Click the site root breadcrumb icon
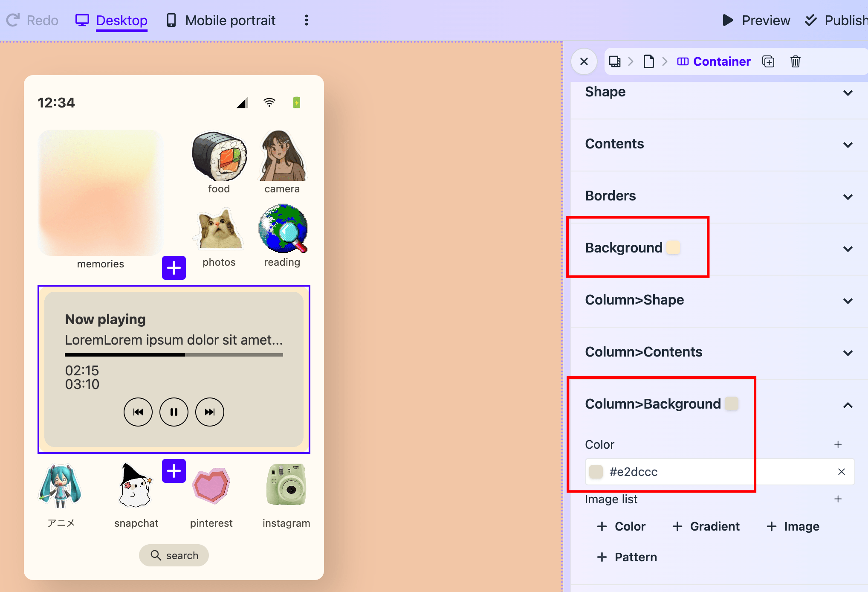Viewport: 868px width, 592px height. [614, 61]
